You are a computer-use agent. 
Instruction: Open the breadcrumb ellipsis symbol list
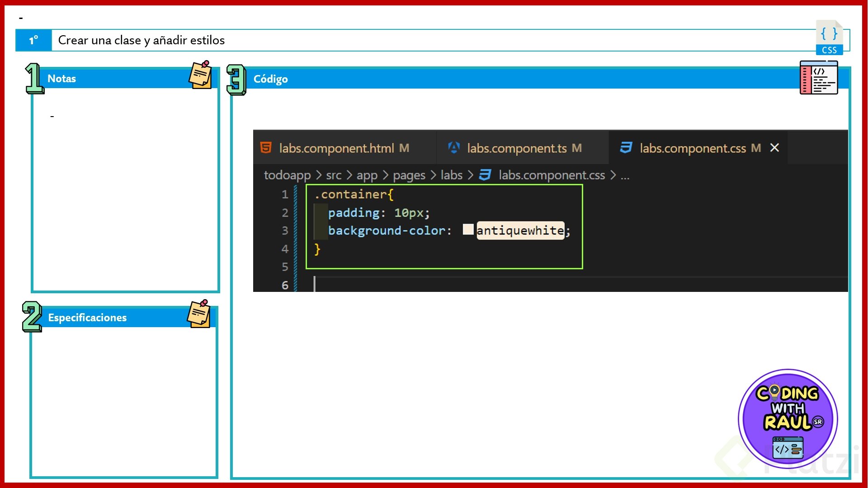point(625,175)
